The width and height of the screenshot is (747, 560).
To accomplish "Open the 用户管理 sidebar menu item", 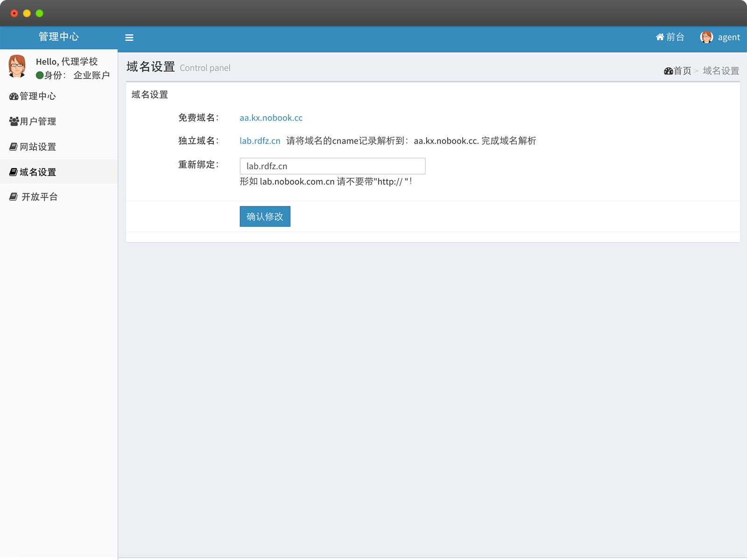I will (x=38, y=121).
